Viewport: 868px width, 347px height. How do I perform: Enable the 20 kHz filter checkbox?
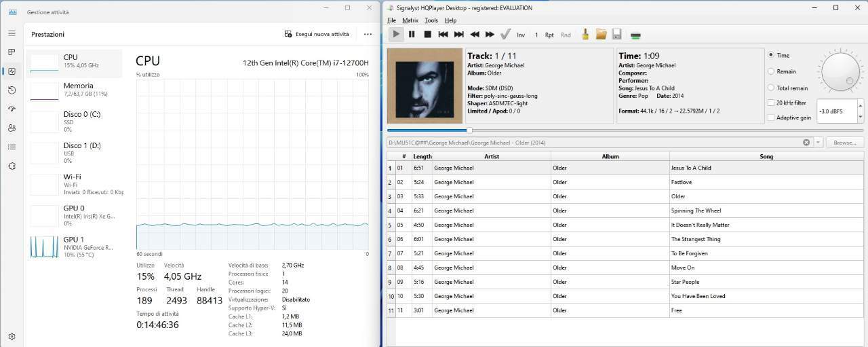(771, 103)
